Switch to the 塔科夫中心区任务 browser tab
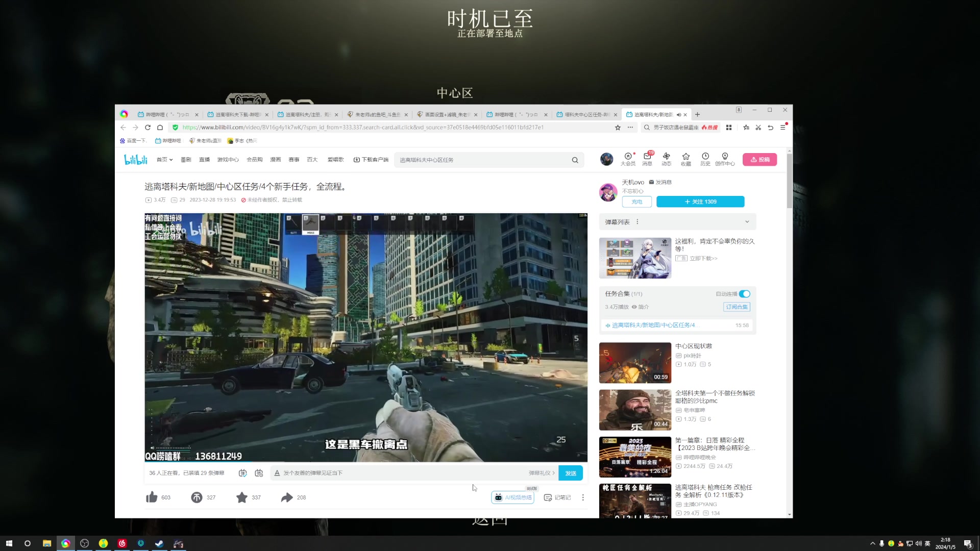 [586, 115]
